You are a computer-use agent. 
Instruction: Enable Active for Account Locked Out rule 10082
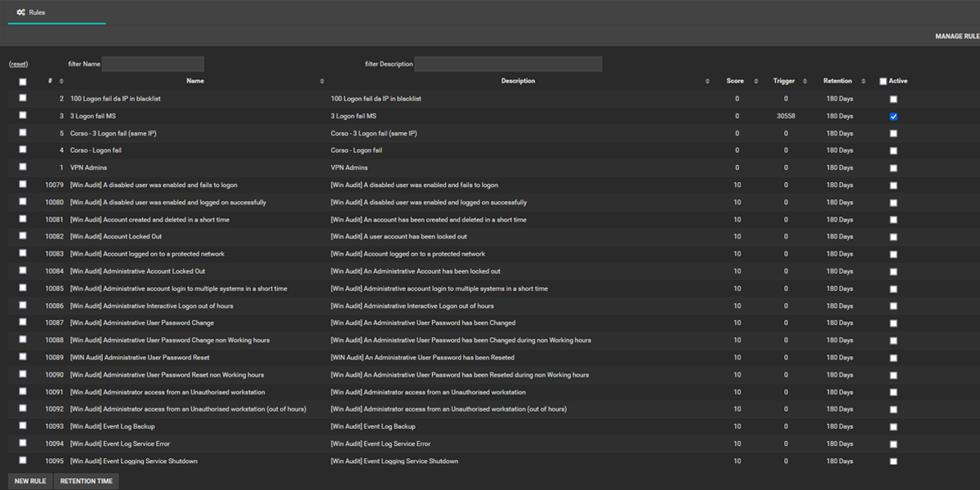coord(893,237)
